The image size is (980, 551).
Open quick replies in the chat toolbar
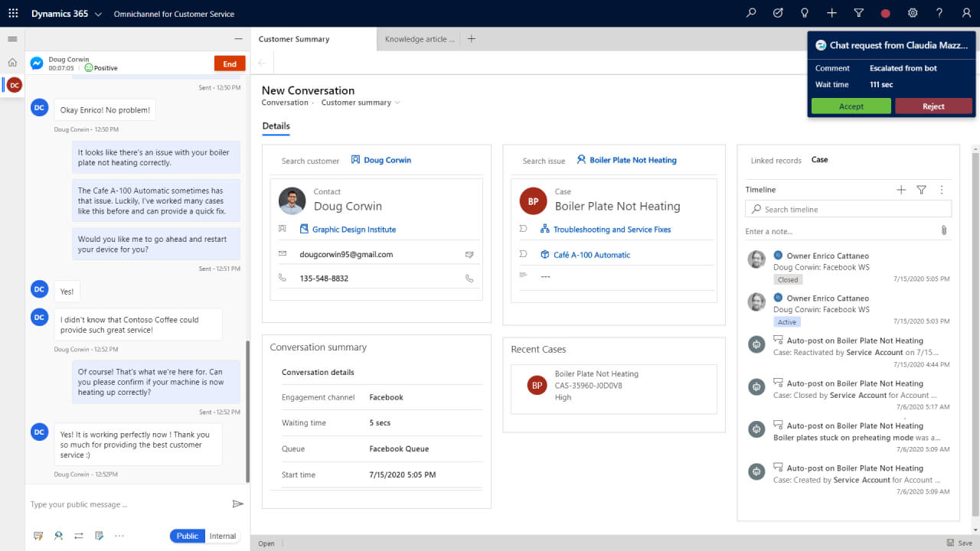click(x=38, y=536)
